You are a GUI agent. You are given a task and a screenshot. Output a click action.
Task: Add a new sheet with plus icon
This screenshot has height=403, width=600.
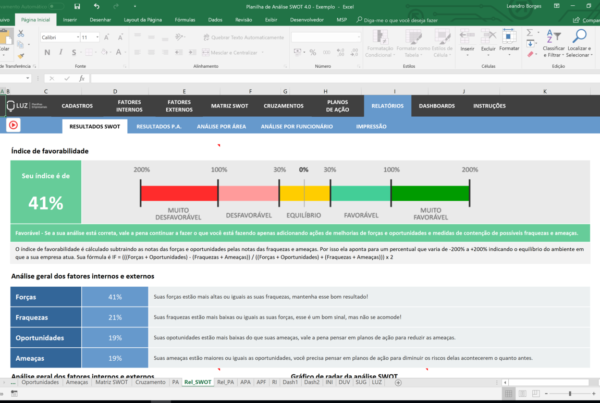pyautogui.click(x=398, y=382)
